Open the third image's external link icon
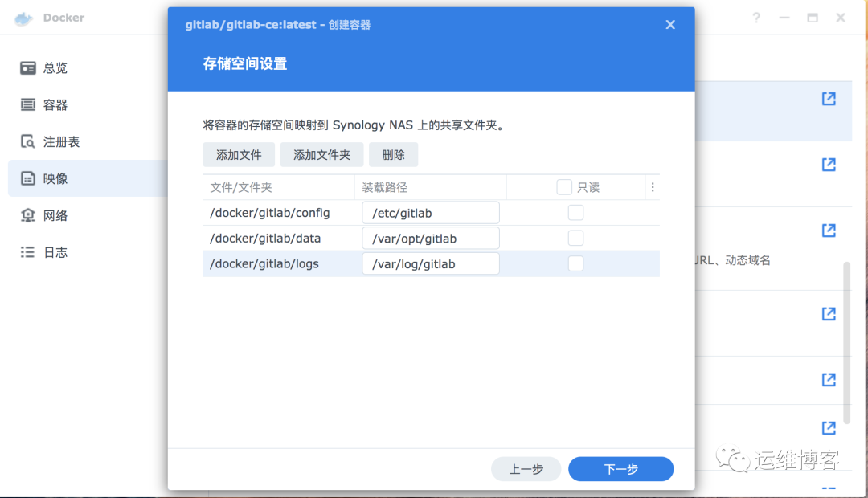This screenshot has width=868, height=498. (829, 231)
